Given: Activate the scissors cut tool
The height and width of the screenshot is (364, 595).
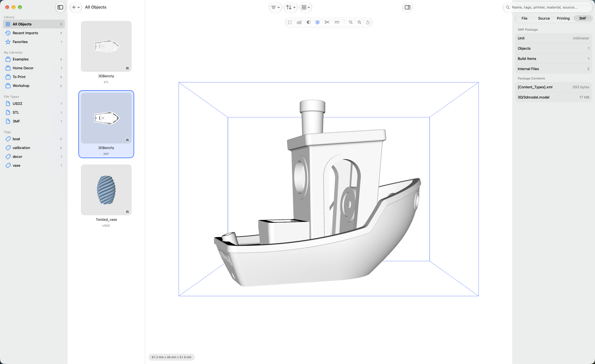Looking at the screenshot, I should 327,22.
